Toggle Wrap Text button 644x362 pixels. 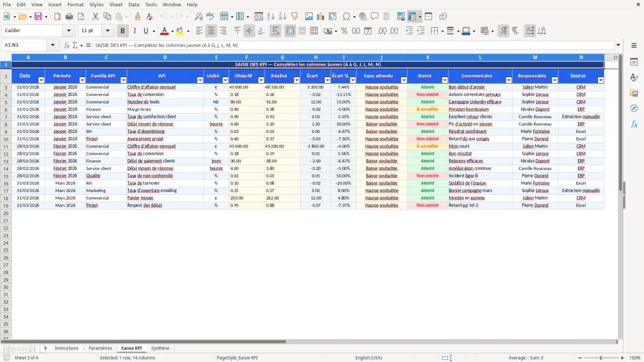[276, 31]
